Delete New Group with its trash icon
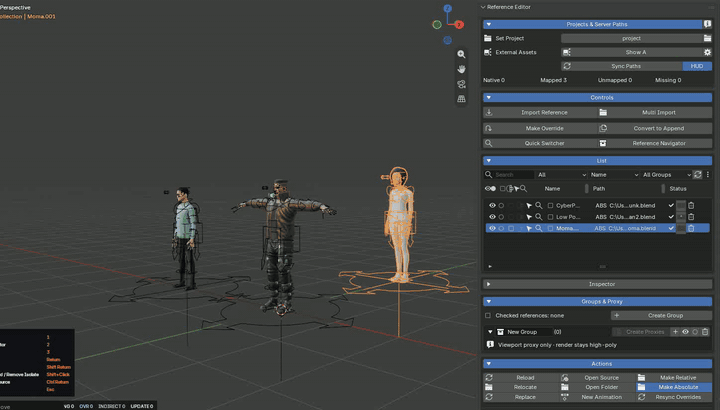This screenshot has width=720, height=410. (705, 331)
